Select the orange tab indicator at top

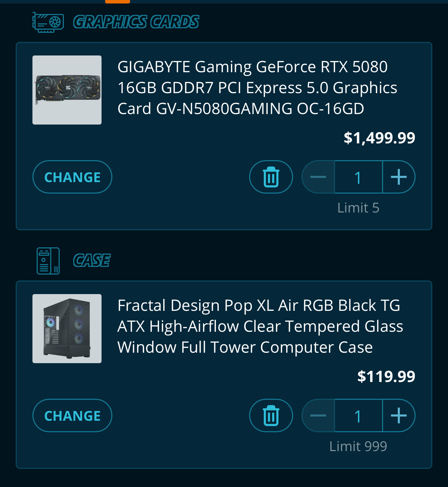click(x=118, y=1)
